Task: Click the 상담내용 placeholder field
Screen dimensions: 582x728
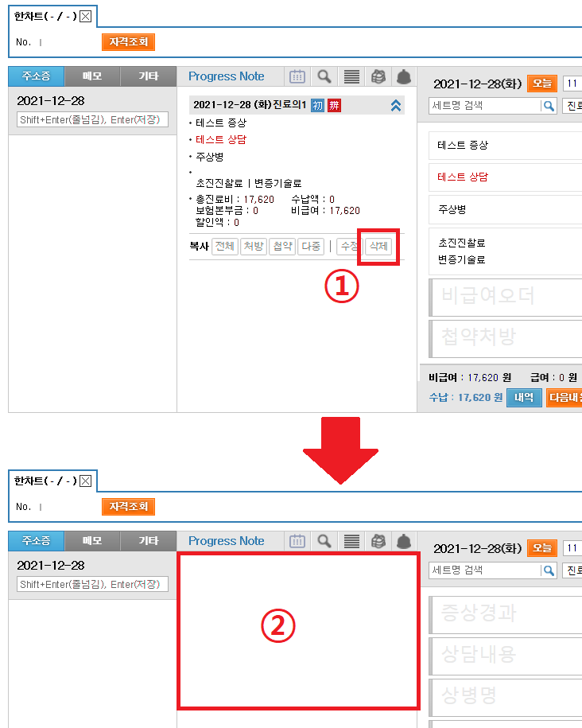Action: [x=505, y=655]
